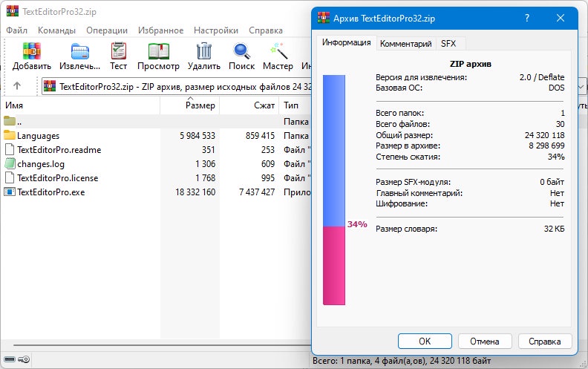Open the Избранное menu
This screenshot has height=369, width=588.
click(160, 30)
